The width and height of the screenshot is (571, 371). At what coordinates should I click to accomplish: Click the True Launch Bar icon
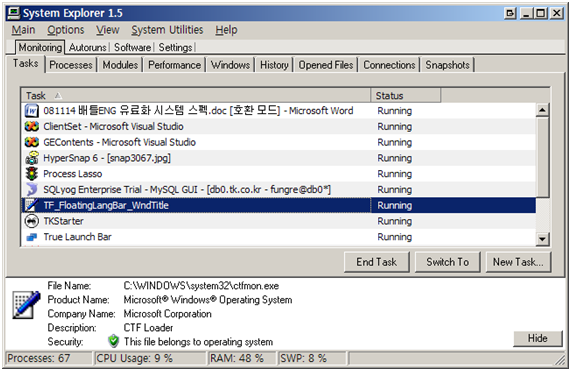32,237
